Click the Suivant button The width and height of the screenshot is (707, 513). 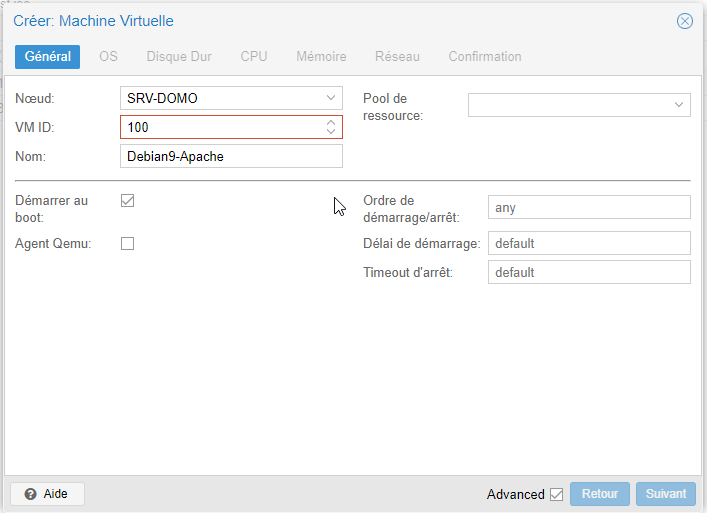[666, 494]
